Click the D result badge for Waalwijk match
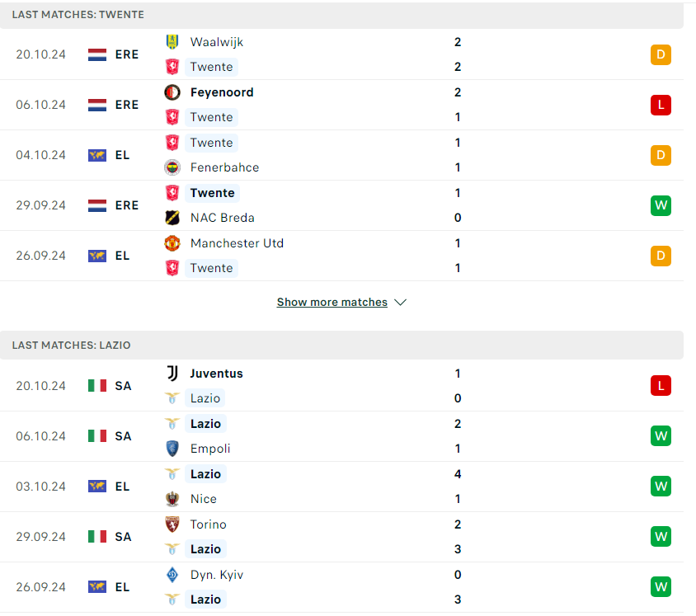The image size is (696, 616). pos(661,54)
